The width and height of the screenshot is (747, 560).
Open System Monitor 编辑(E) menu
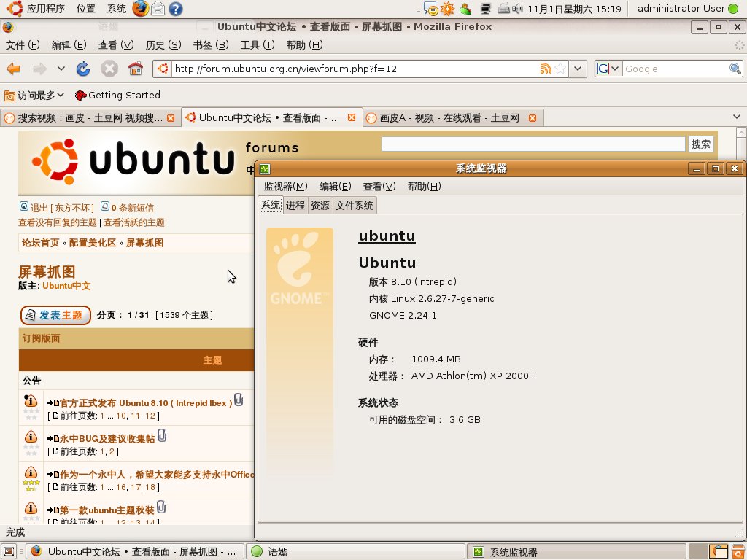click(x=335, y=186)
